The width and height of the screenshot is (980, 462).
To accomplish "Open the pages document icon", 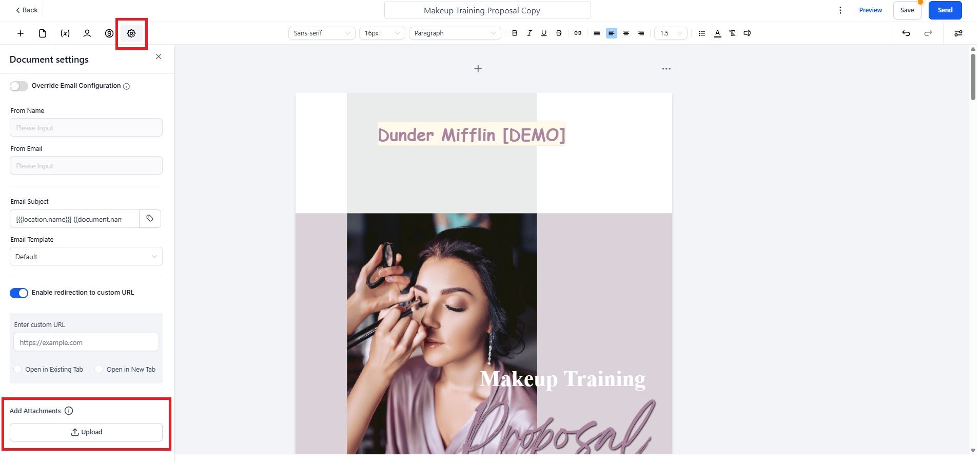I will click(43, 33).
